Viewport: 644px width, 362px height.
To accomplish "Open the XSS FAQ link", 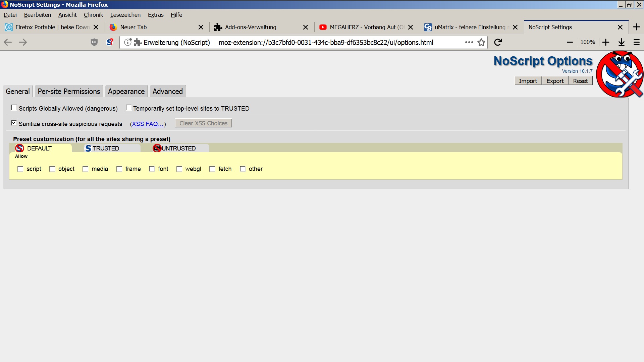I will (148, 124).
